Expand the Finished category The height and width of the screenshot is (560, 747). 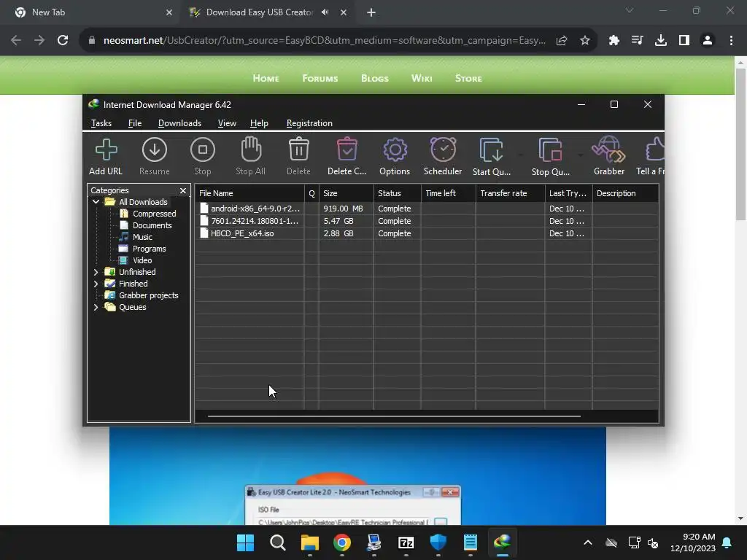(x=96, y=284)
